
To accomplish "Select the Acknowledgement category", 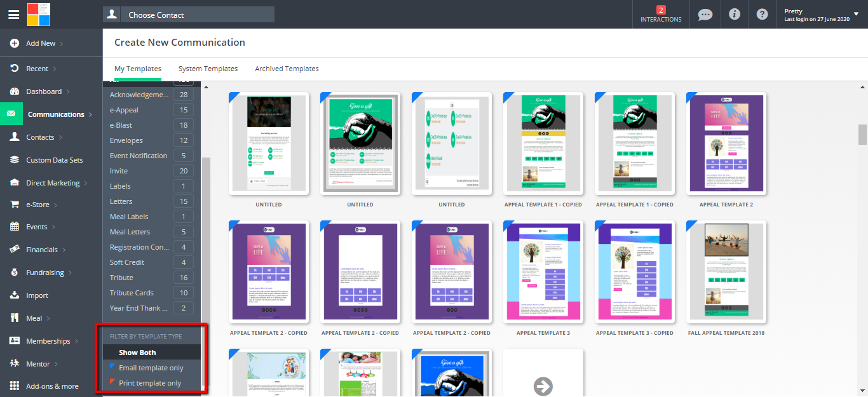I will tap(151, 95).
